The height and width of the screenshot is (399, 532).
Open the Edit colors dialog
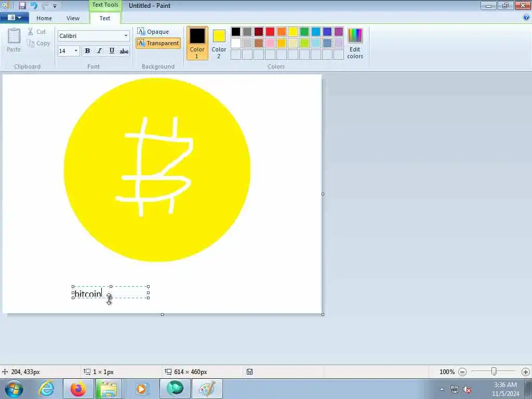pyautogui.click(x=355, y=43)
